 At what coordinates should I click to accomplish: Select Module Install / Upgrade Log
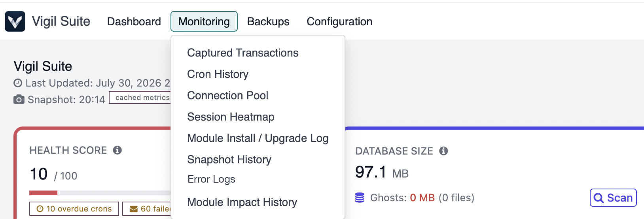click(258, 138)
